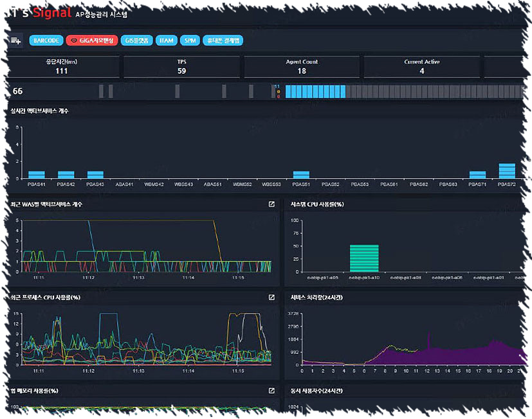532x419 pixels.
Task: Click the WBMS42 axis label
Action: (154, 184)
